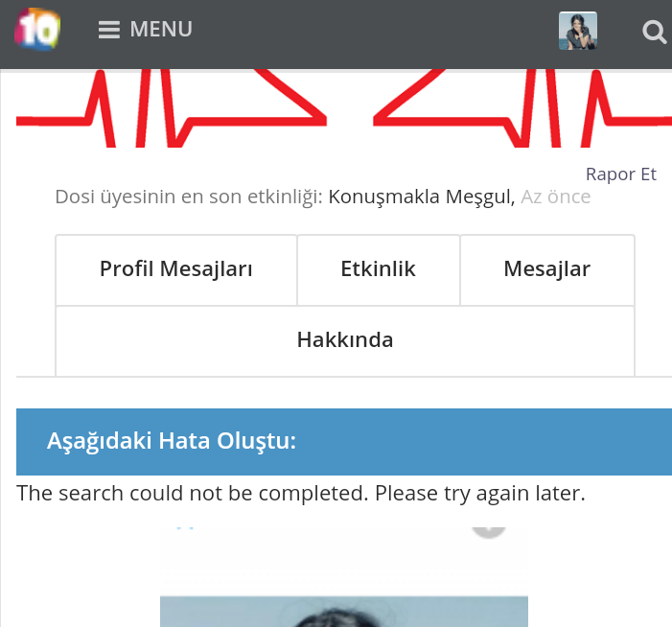This screenshot has width=672, height=627.
Task: Switch to the Profil Mesajları tab
Action: click(176, 270)
